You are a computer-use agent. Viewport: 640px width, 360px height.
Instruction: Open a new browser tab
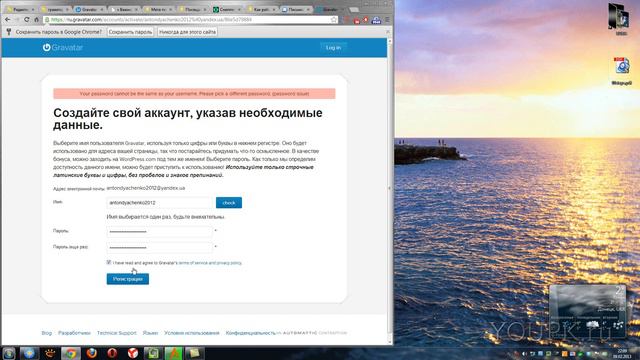[x=354, y=9]
